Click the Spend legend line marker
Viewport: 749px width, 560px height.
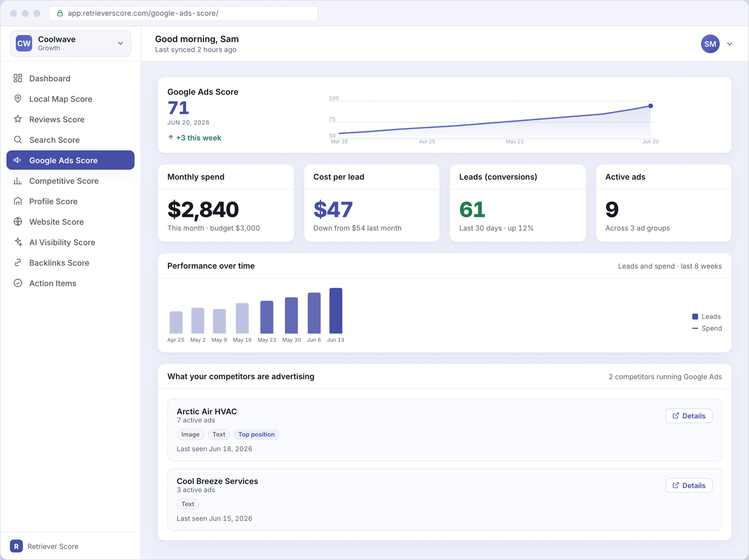tap(695, 328)
